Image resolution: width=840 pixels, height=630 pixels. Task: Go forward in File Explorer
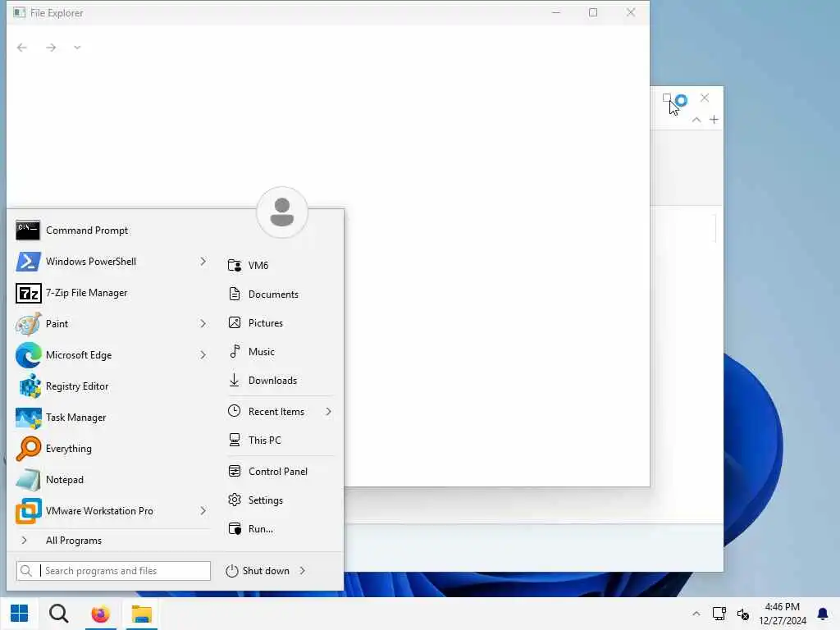click(51, 48)
